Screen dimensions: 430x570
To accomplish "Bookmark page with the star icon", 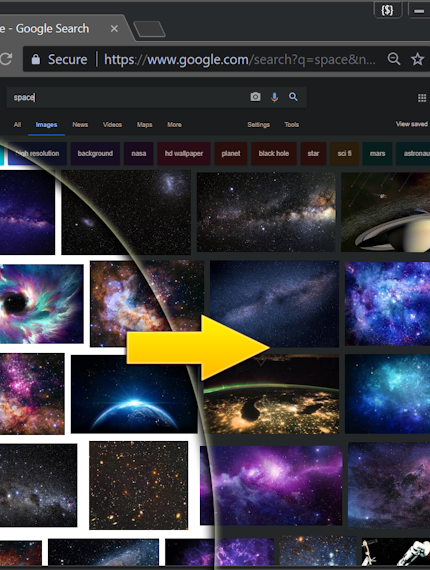I will click(x=417, y=59).
